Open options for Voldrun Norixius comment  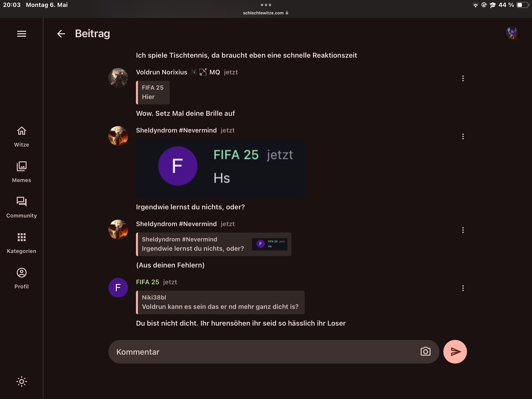coord(463,78)
